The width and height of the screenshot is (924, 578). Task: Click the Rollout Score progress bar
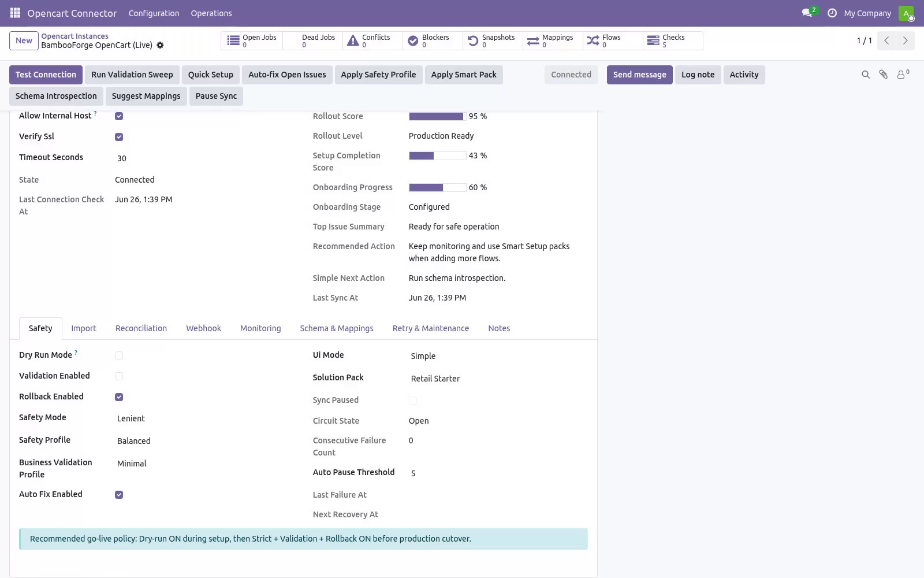click(x=437, y=116)
